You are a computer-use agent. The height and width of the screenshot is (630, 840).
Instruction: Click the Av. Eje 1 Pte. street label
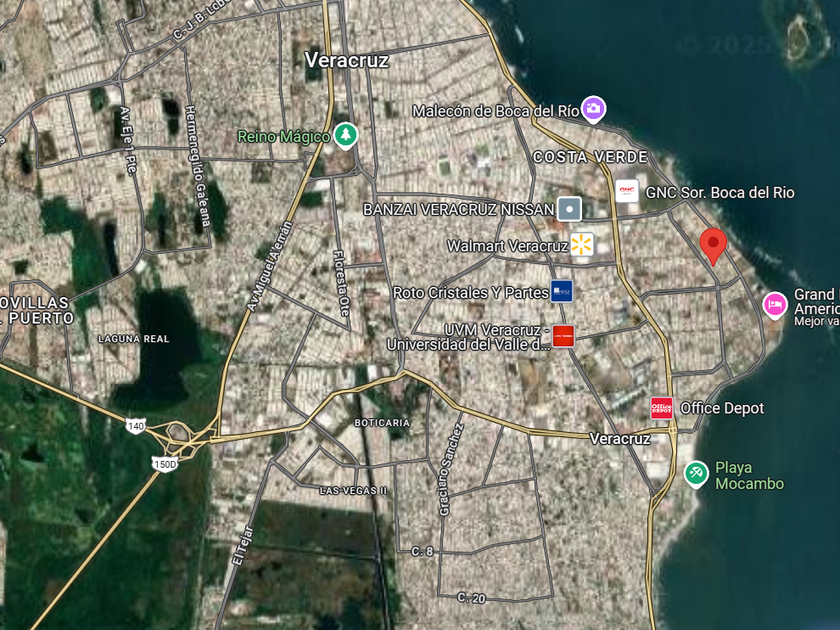click(x=127, y=140)
